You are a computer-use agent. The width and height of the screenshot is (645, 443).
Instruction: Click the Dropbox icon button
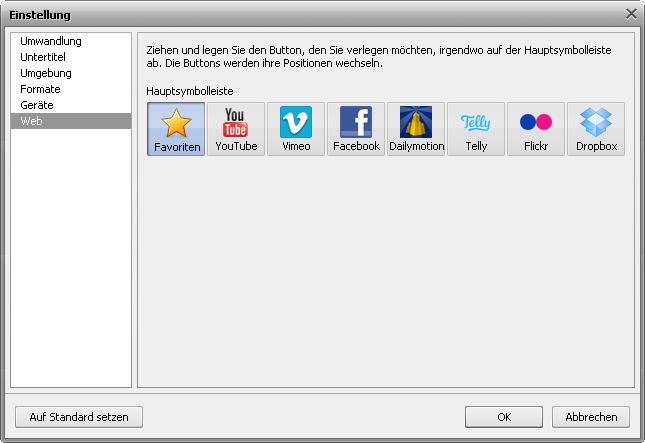(x=596, y=129)
